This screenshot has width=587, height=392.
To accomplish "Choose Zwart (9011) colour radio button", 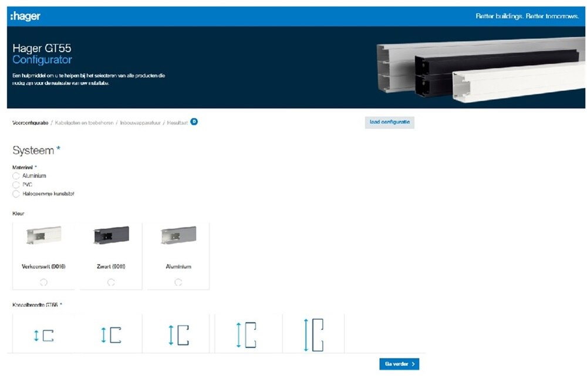I will pyautogui.click(x=111, y=282).
